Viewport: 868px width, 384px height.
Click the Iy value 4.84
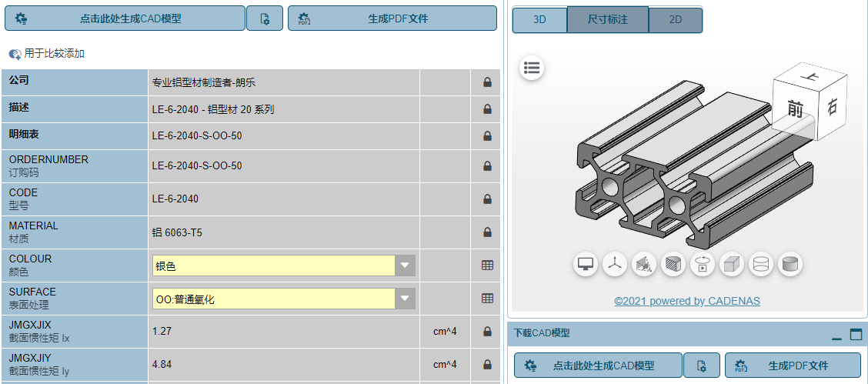pyautogui.click(x=162, y=364)
